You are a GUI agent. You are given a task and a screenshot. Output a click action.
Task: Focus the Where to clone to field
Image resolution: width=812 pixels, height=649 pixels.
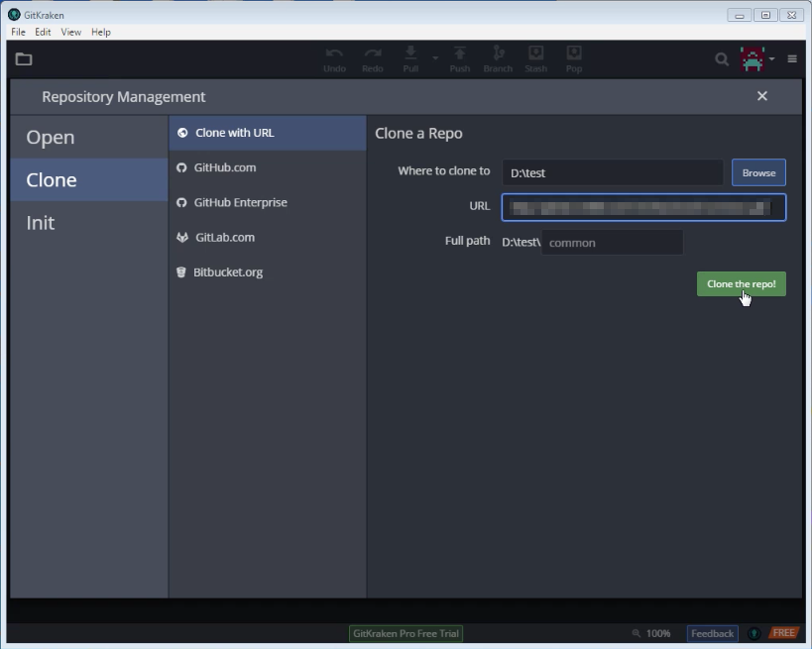613,172
